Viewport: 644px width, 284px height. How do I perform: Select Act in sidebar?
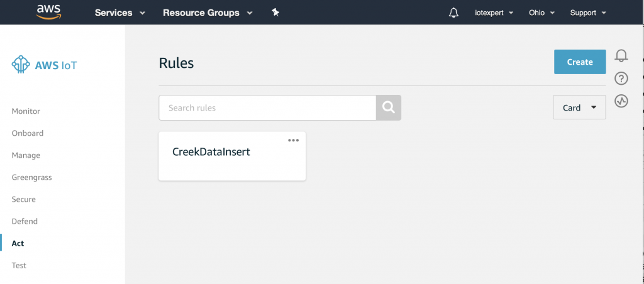(18, 243)
